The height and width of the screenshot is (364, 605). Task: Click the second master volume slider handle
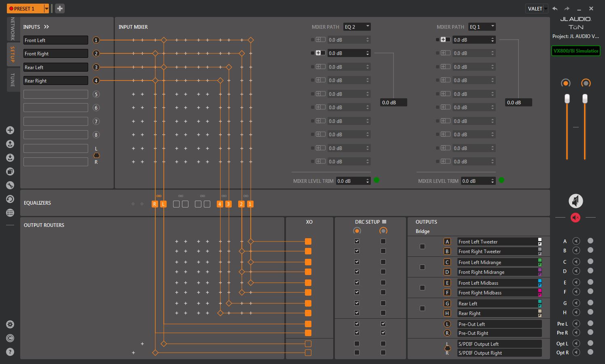pos(585,99)
